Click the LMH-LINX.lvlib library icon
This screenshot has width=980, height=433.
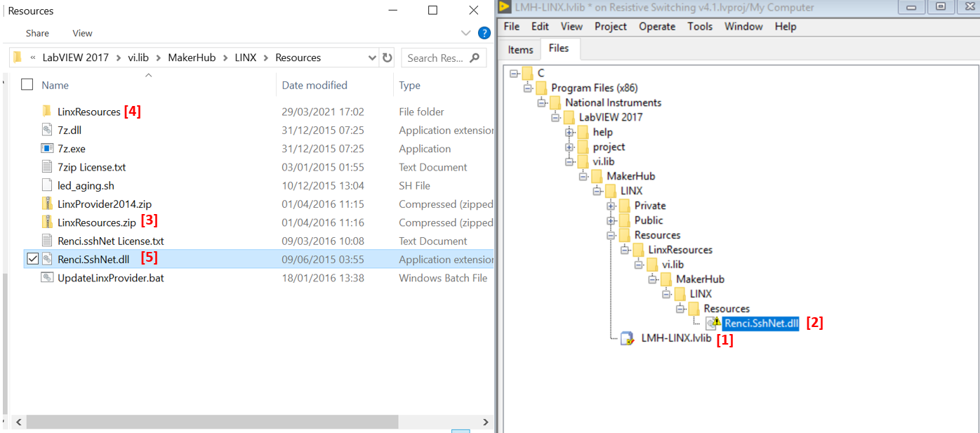[627, 338]
